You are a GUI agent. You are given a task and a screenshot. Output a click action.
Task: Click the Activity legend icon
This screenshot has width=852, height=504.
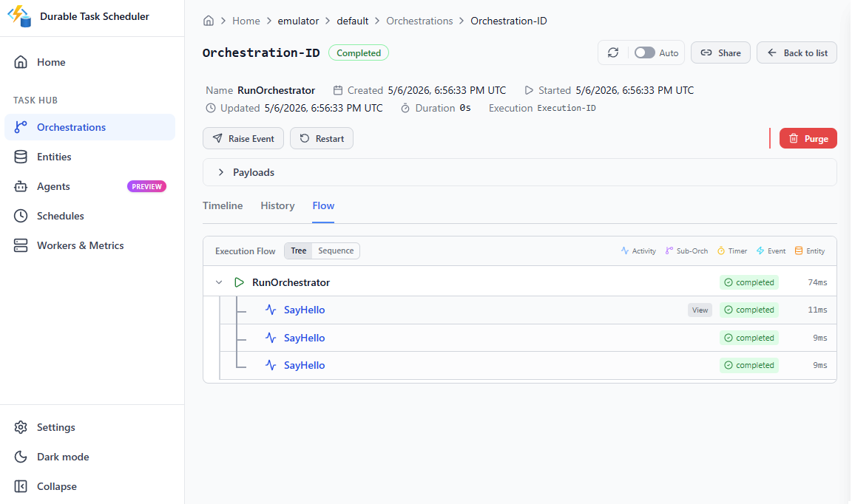point(625,251)
